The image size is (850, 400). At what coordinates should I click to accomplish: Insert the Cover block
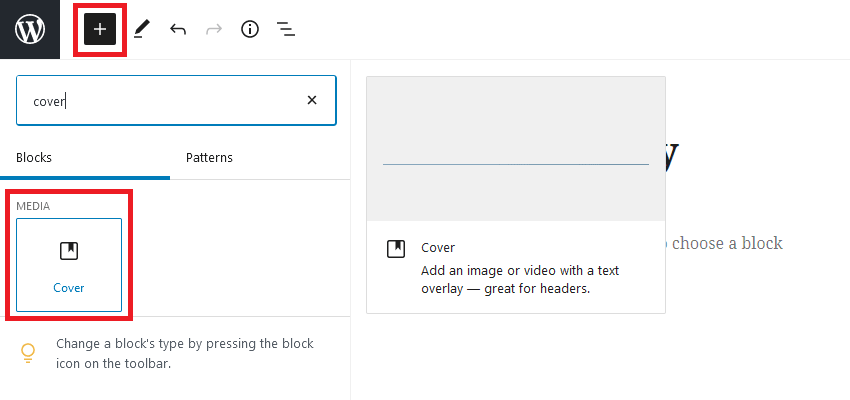pyautogui.click(x=69, y=265)
